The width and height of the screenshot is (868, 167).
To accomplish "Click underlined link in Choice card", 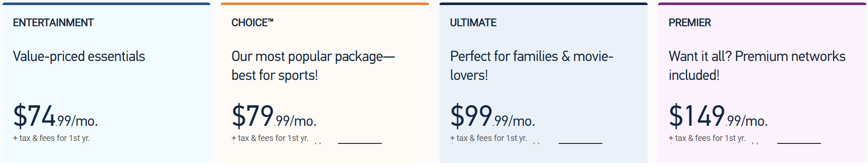I will (x=360, y=143).
